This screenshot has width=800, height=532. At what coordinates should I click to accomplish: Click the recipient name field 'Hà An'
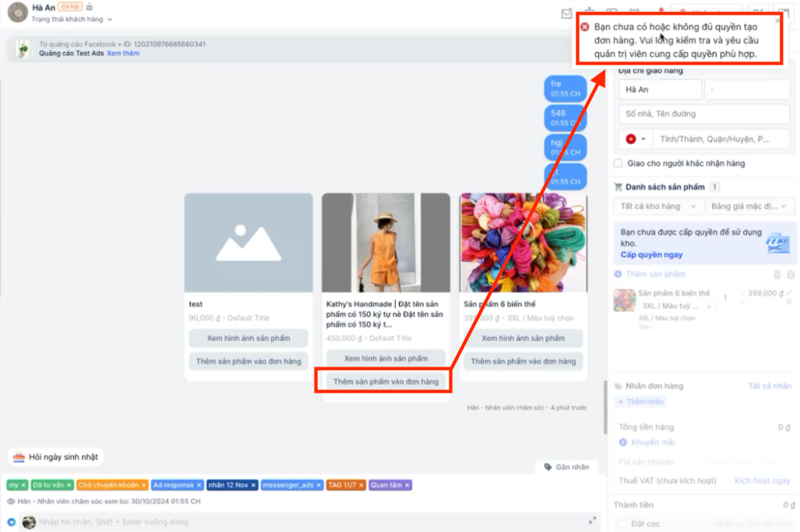point(660,89)
